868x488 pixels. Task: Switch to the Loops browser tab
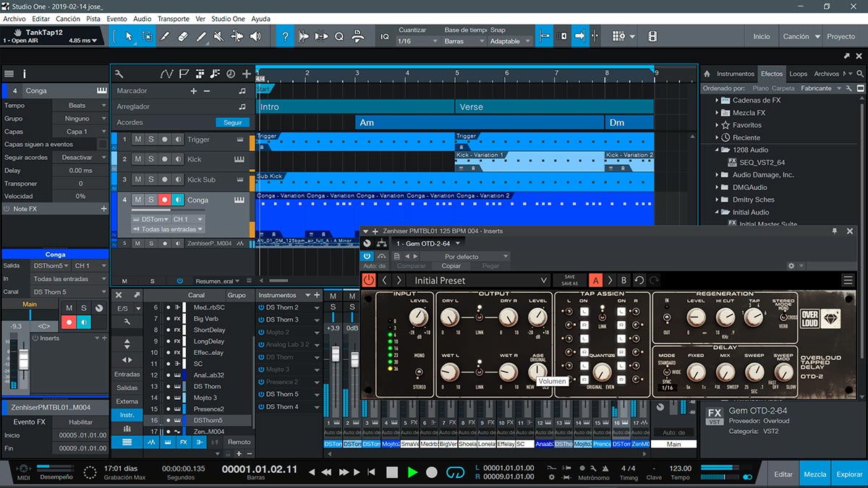(x=799, y=74)
